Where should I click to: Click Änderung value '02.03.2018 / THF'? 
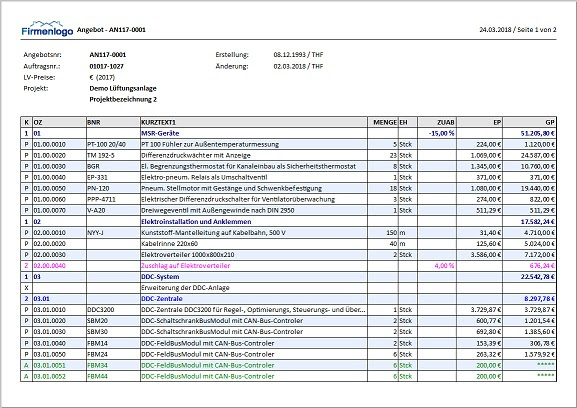[x=298, y=67]
